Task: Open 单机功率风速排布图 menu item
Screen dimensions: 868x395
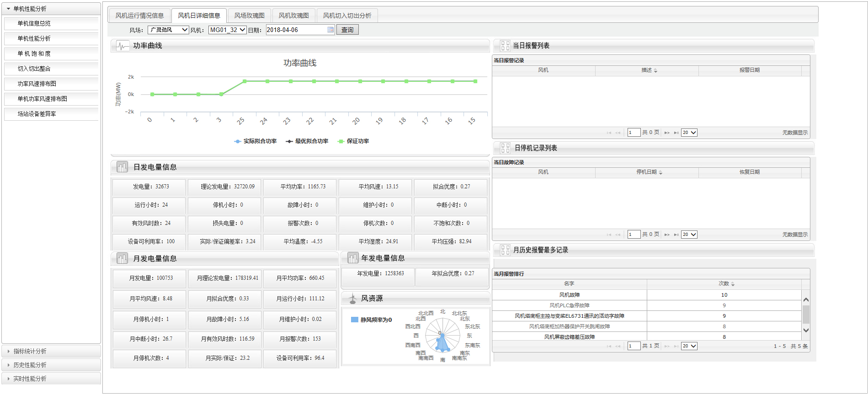Action: click(51, 99)
